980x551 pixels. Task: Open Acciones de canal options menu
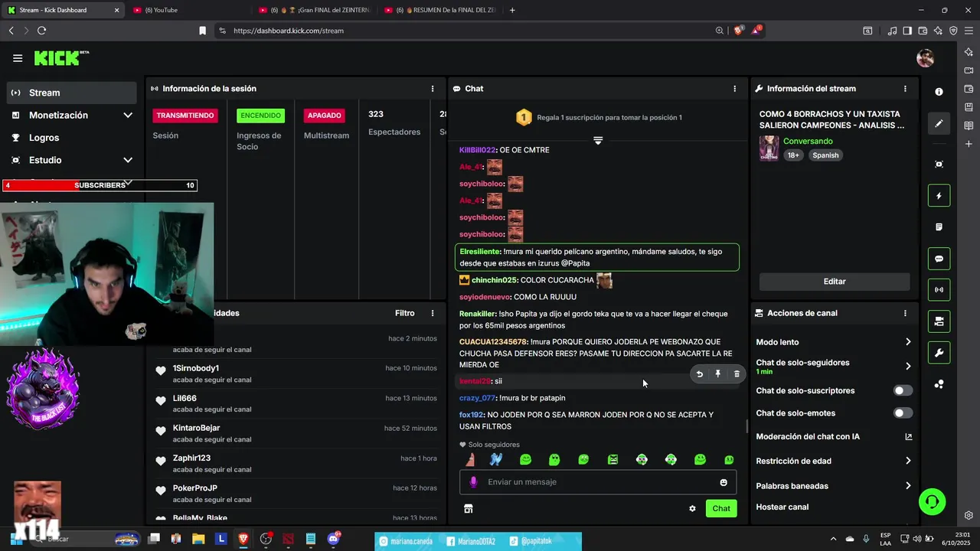(x=905, y=313)
